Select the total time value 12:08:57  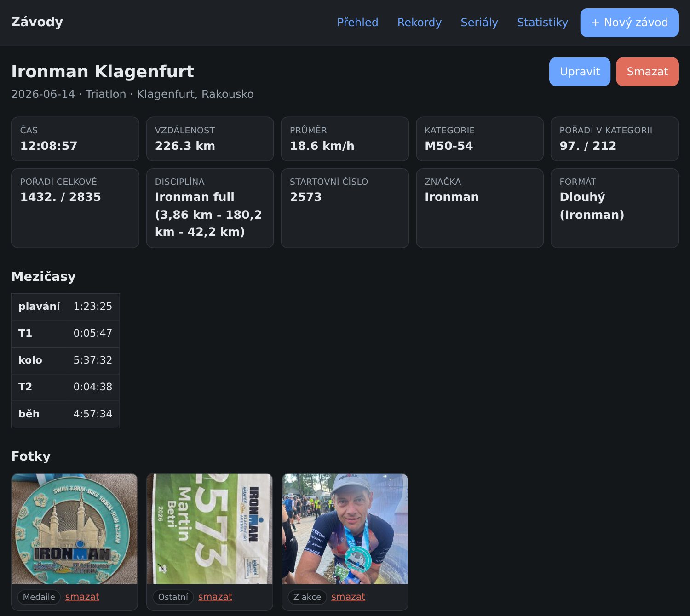pos(49,146)
